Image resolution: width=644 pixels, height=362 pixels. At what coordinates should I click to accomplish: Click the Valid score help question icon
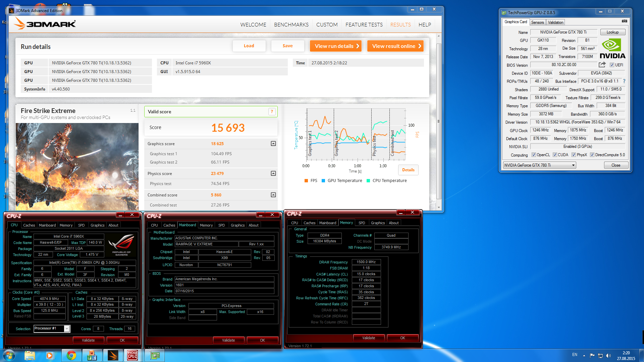pos(272,112)
